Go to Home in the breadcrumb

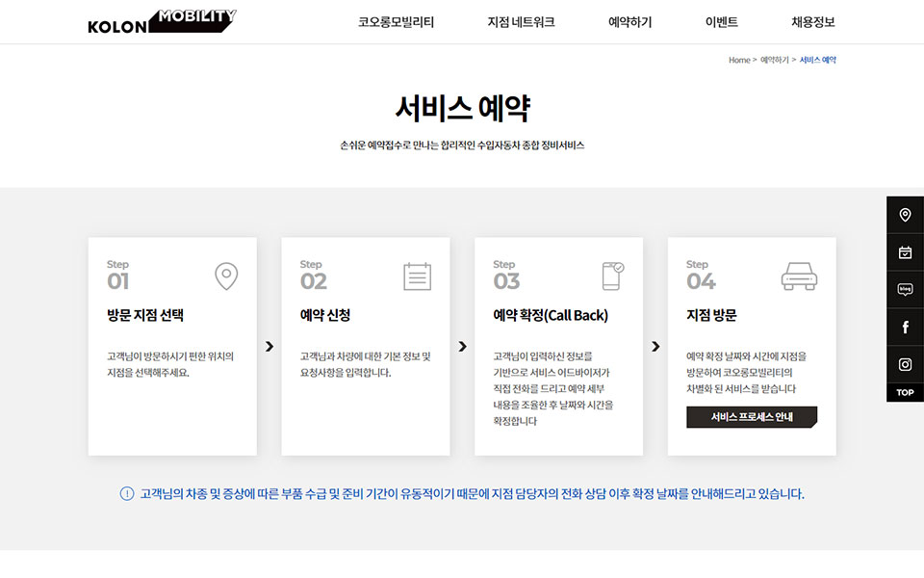coord(738,60)
